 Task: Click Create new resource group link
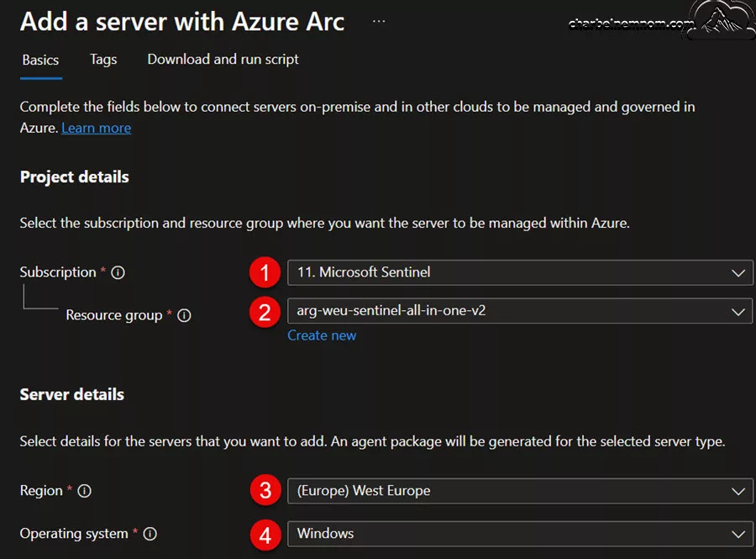(x=322, y=335)
